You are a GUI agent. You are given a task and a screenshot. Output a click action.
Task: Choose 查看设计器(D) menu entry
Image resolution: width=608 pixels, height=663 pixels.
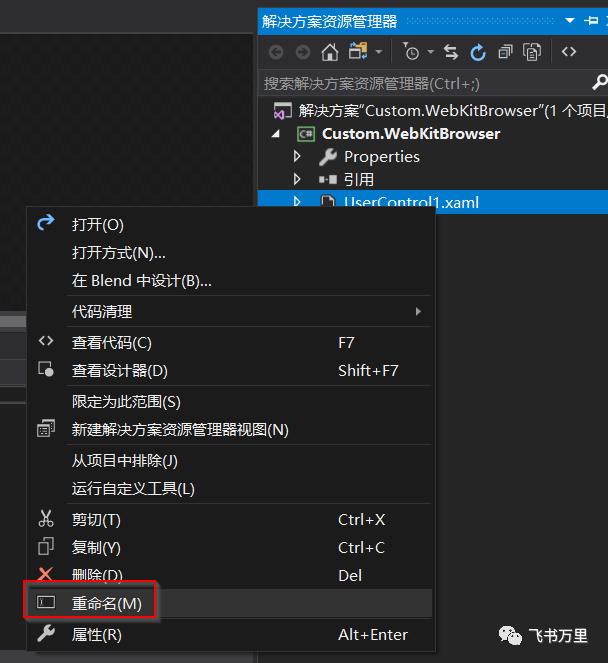pos(229,370)
